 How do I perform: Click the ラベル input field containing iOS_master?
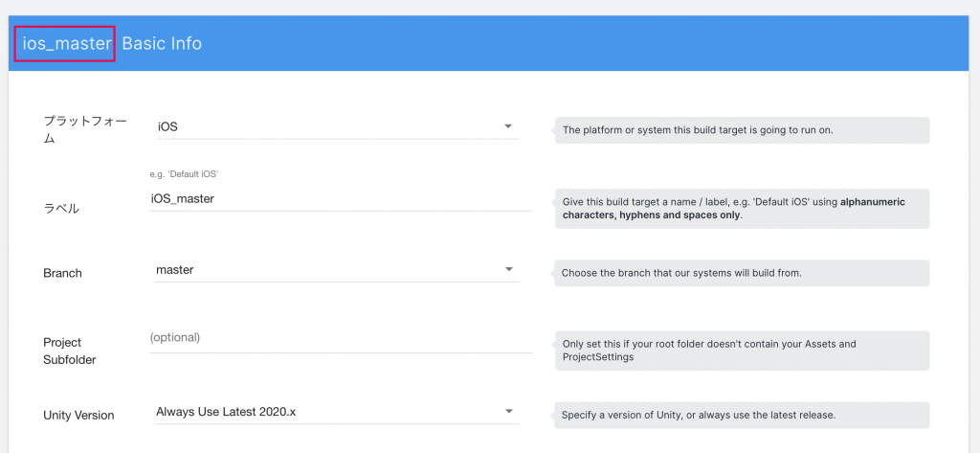[342, 199]
